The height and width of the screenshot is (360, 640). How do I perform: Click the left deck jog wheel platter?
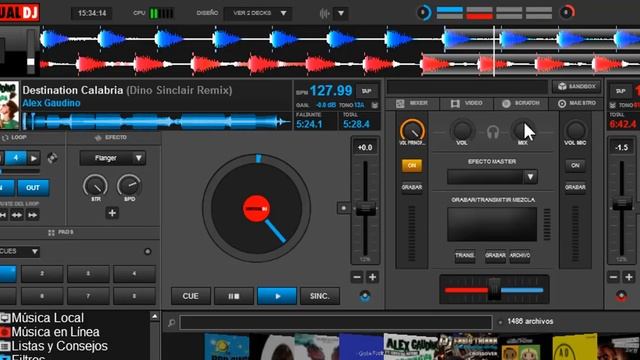click(x=256, y=208)
